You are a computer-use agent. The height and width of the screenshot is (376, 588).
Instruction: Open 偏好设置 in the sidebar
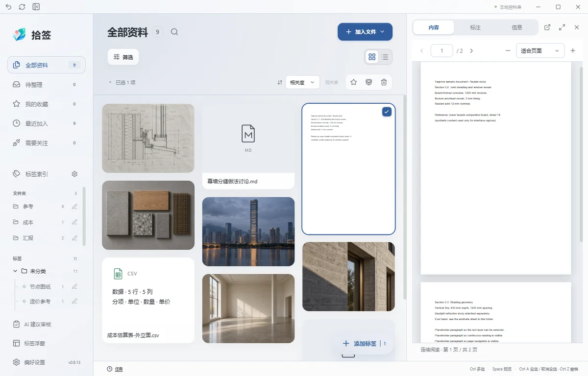click(34, 362)
